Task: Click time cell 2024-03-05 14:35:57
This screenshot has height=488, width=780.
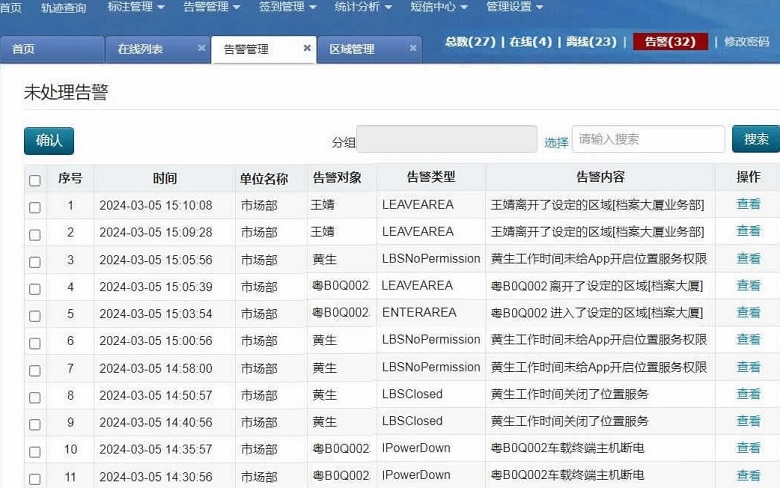Action: click(156, 449)
